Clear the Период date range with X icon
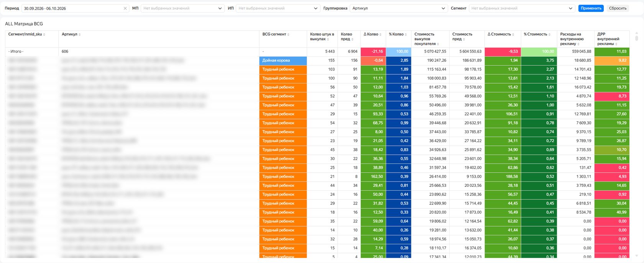The height and width of the screenshot is (263, 644). pos(125,8)
